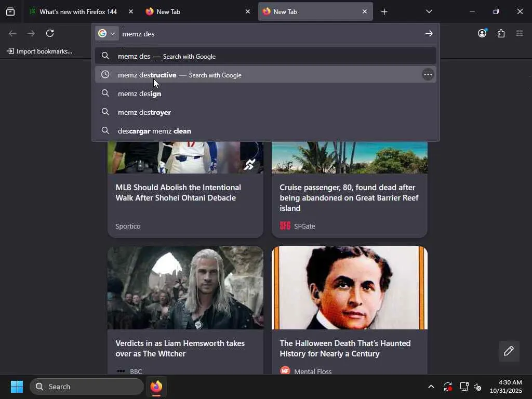The image size is (532, 399).
Task: Click the Sportico source label
Action: 128,227
